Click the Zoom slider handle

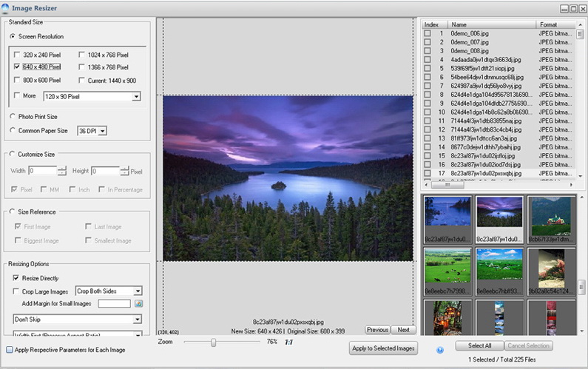(x=214, y=342)
